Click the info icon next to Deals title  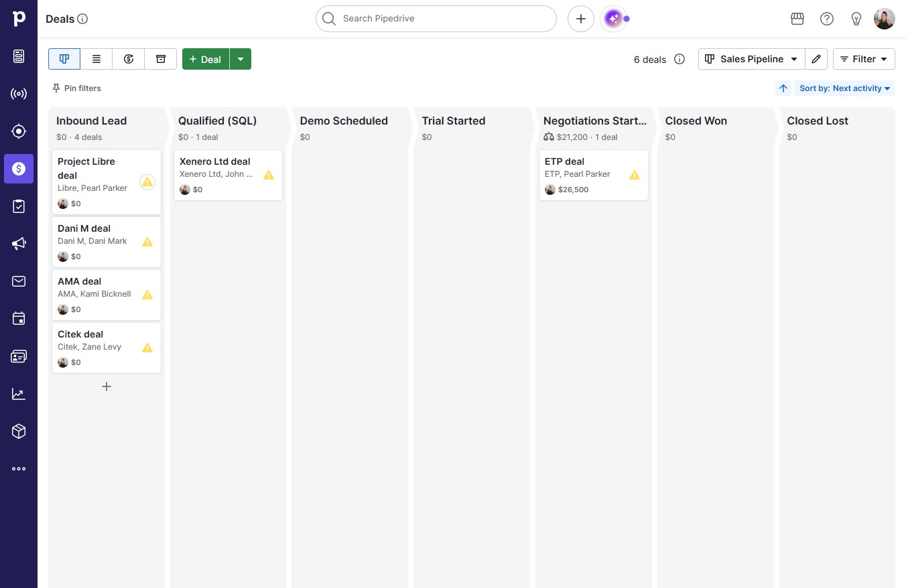82,19
